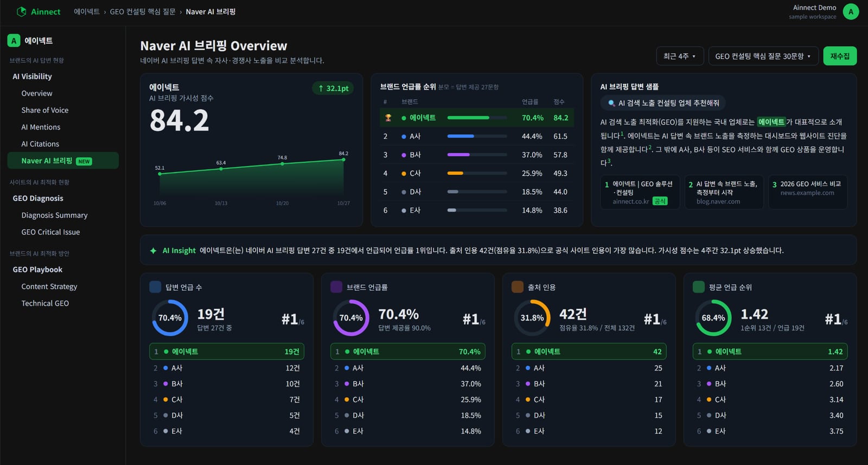Click the AI Insight sparkle icon
The height and width of the screenshot is (465, 868).
click(x=153, y=251)
